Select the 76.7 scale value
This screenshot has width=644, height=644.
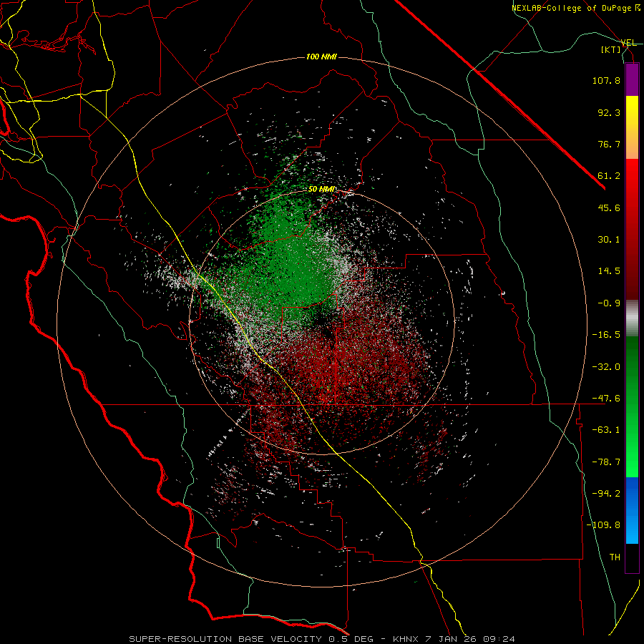point(609,144)
